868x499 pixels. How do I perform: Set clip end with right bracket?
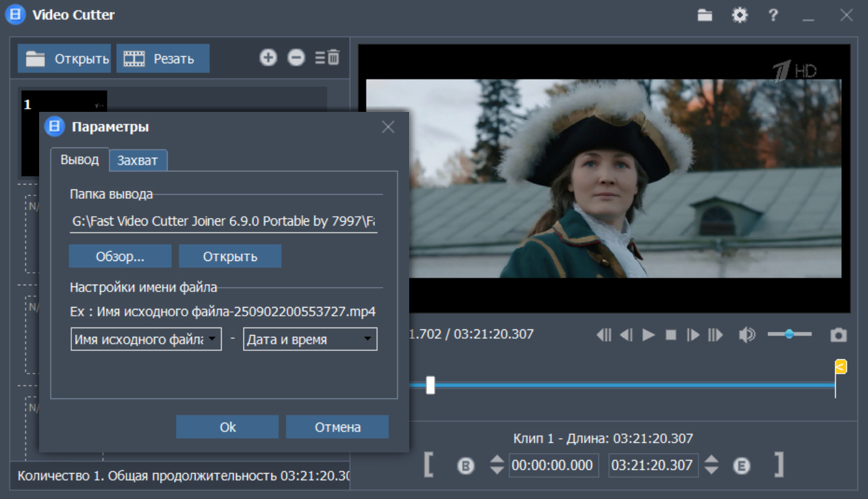coord(779,464)
